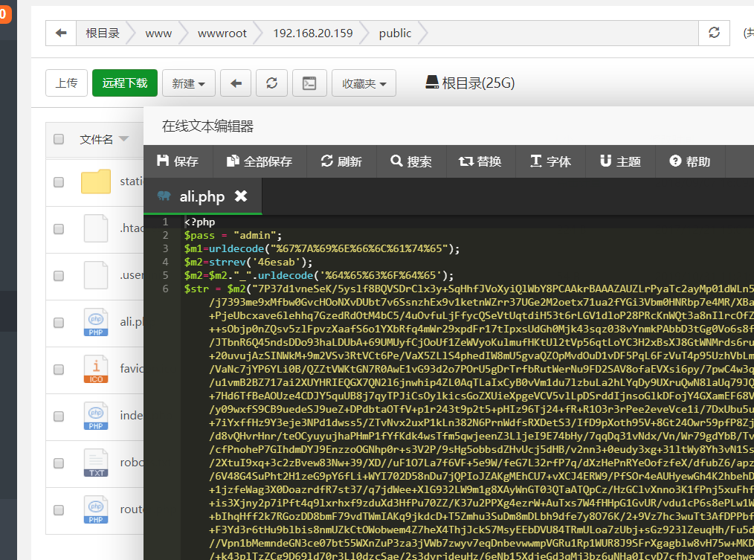Click the .htaccess file icon
The width and height of the screenshot is (754, 560).
click(x=96, y=228)
